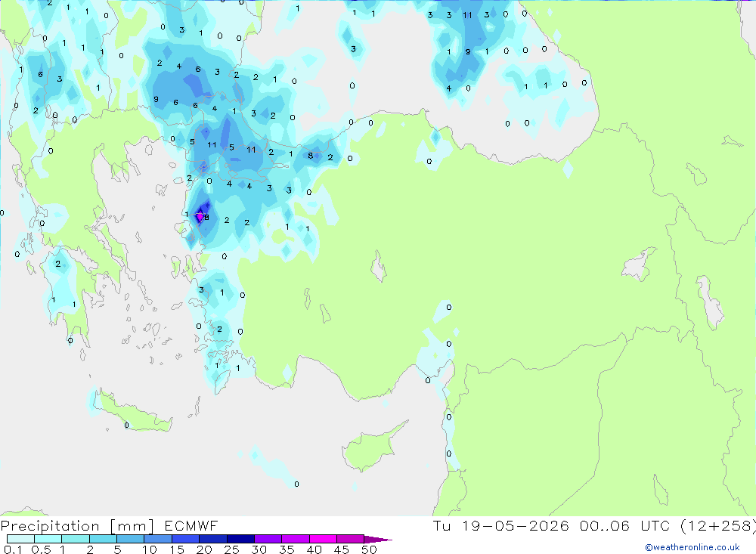Click the purple above-50 arrow tip of legend
Image resolution: width=756 pixels, height=554 pixels.
pos(378,539)
